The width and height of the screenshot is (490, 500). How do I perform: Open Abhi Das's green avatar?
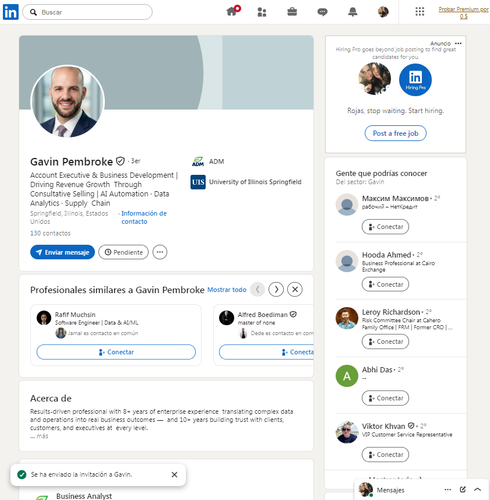tap(347, 376)
